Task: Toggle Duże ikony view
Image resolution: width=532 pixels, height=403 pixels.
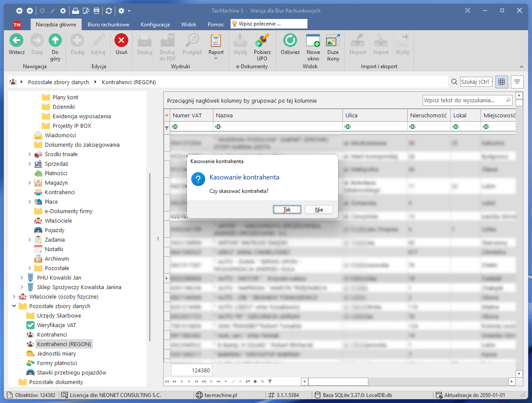Action: pos(333,41)
